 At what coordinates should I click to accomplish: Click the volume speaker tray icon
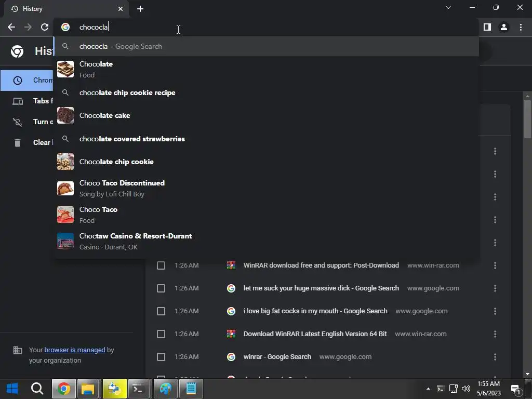coord(466,389)
